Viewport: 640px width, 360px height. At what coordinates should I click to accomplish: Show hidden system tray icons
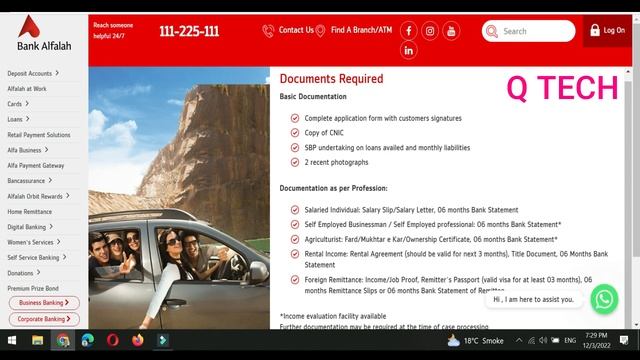[x=519, y=340]
